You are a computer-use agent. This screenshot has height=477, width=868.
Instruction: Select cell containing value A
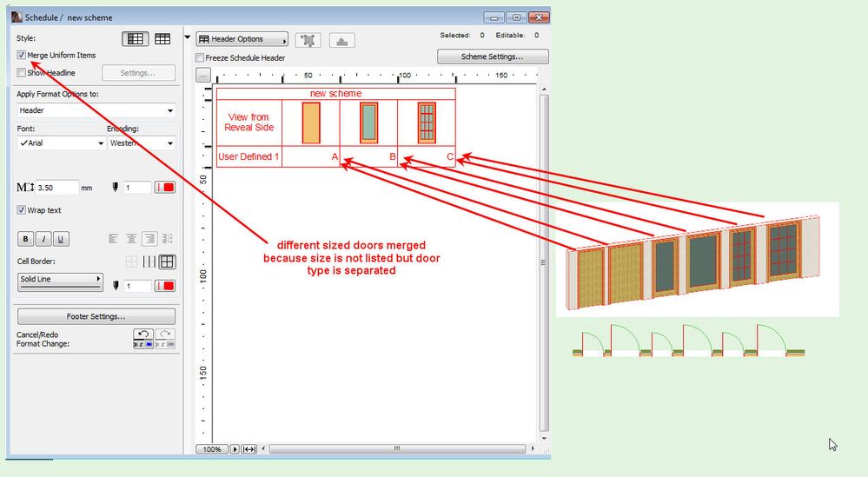(311, 156)
